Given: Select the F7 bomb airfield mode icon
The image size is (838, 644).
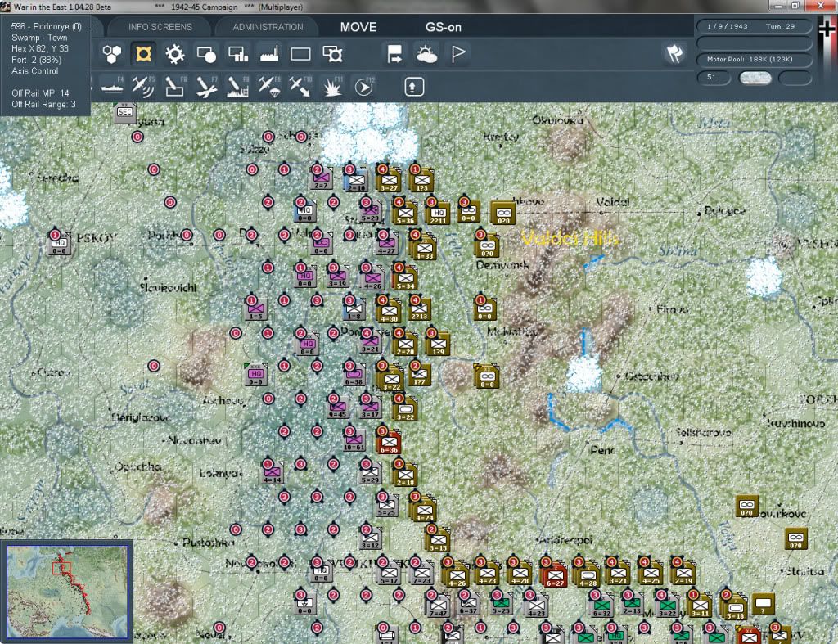Looking at the screenshot, I should coord(206,87).
